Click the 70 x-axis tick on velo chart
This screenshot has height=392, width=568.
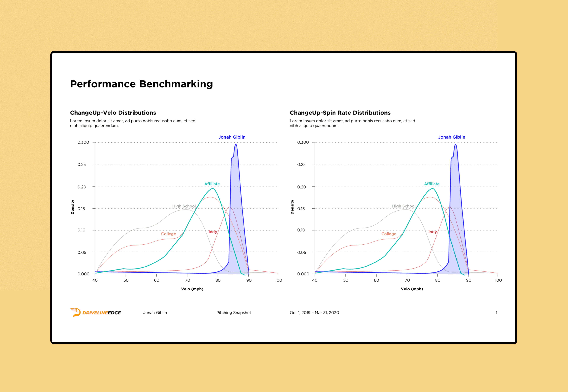point(187,280)
